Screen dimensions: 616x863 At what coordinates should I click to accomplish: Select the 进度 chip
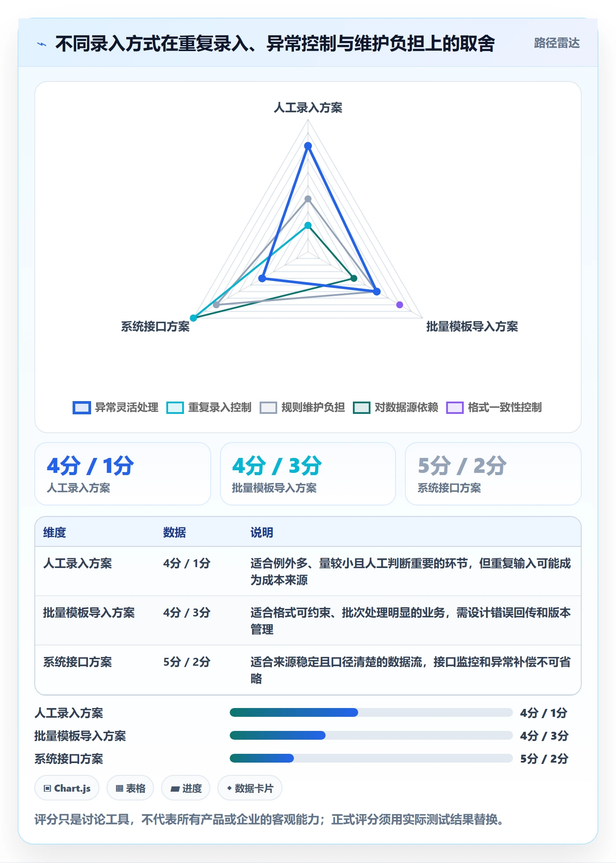186,788
